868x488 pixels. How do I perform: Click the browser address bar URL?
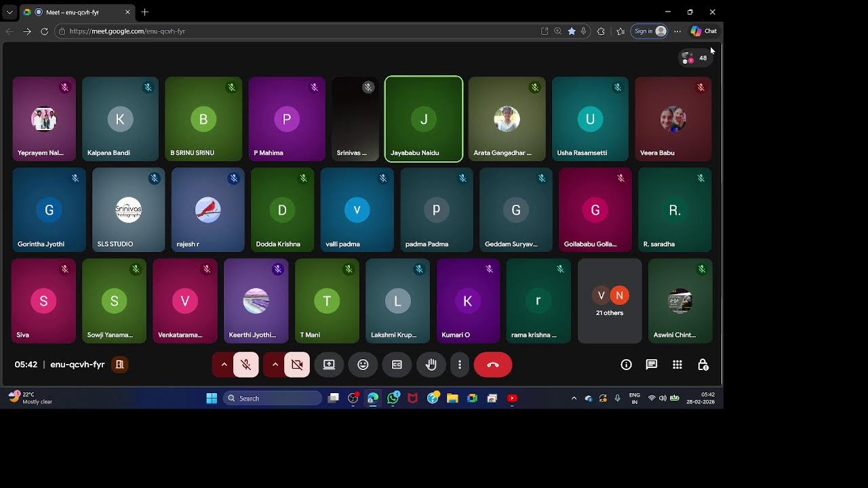(x=127, y=31)
